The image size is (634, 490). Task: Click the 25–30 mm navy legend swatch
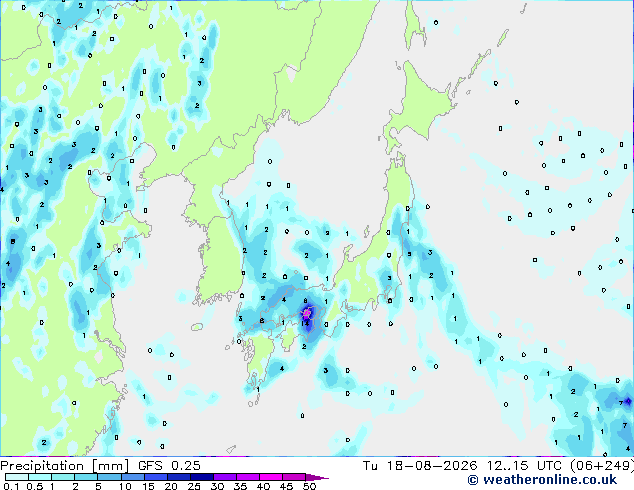pyautogui.click(x=201, y=477)
